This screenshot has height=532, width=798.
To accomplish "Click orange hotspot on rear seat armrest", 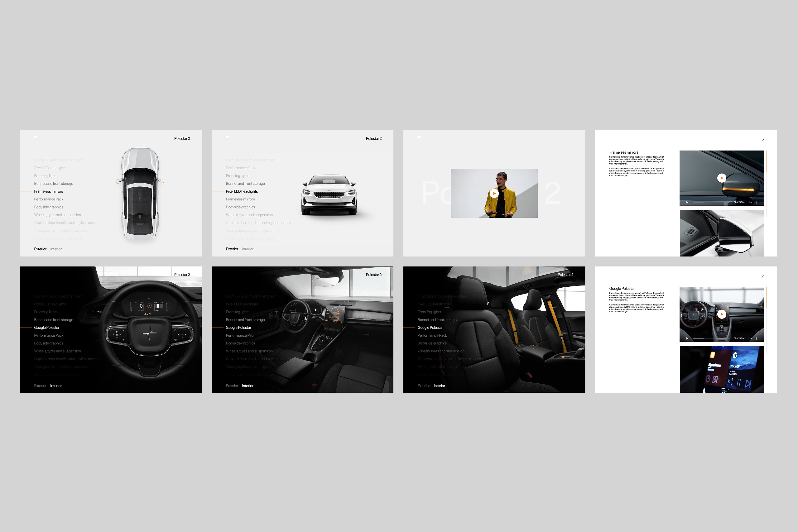I will coord(535,347).
